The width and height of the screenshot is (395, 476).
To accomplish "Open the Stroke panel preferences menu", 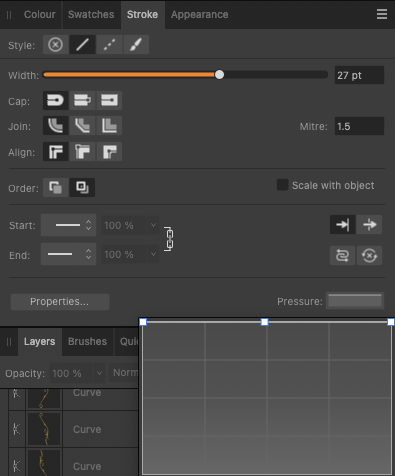I will (x=382, y=14).
